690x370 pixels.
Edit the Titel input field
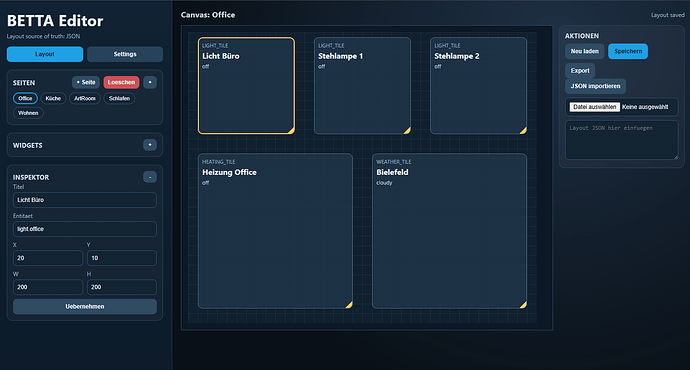click(x=84, y=200)
